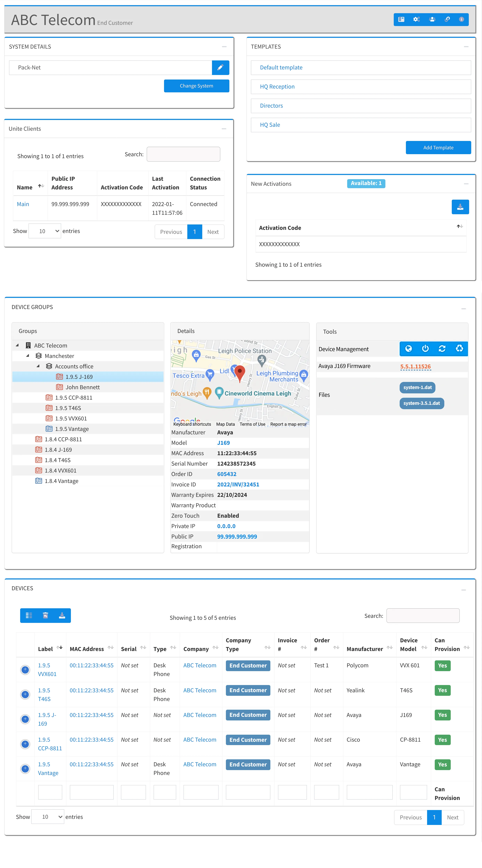Open the HQ Reception template
Viewport: 482px width, 868px height.
click(x=277, y=87)
